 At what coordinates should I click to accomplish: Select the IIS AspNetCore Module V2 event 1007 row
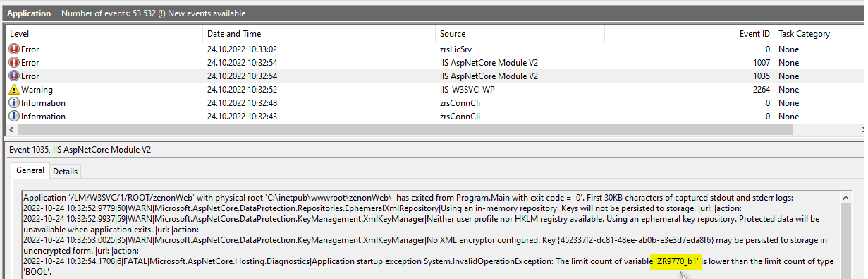click(435, 63)
